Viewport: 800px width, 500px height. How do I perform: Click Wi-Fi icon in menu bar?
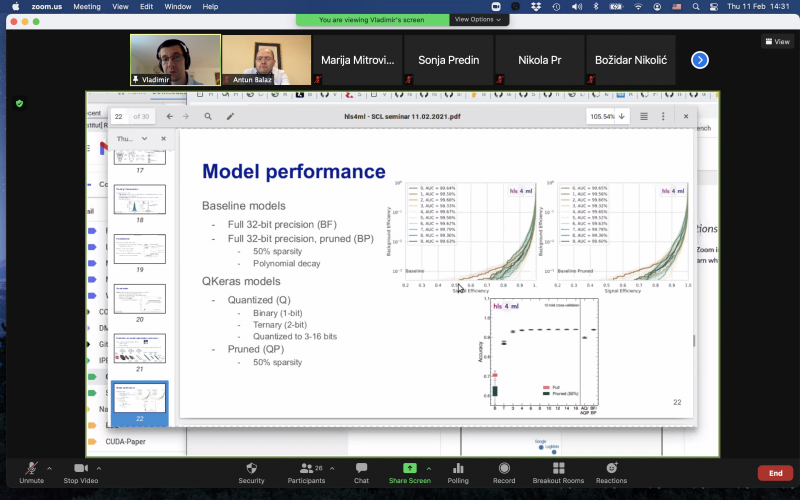click(638, 7)
